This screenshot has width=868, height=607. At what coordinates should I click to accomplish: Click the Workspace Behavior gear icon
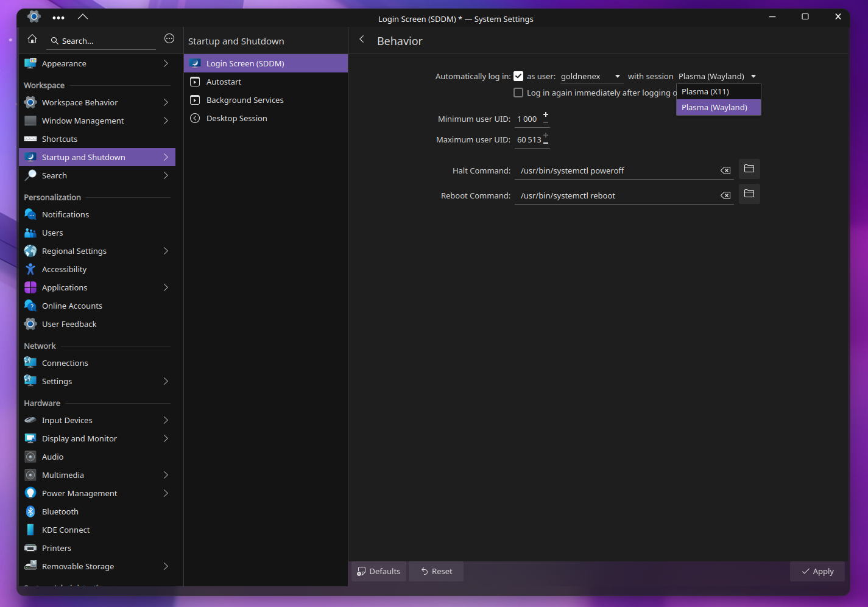(30, 102)
